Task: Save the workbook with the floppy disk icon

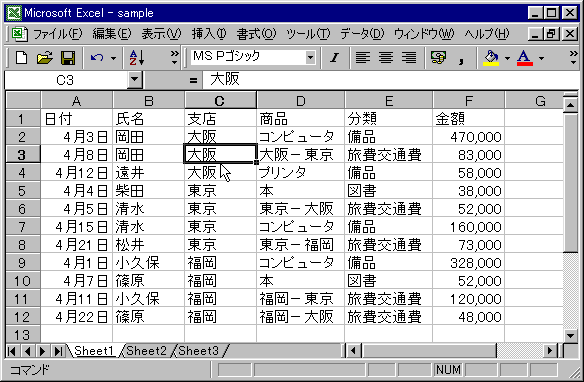Action: [x=68, y=58]
